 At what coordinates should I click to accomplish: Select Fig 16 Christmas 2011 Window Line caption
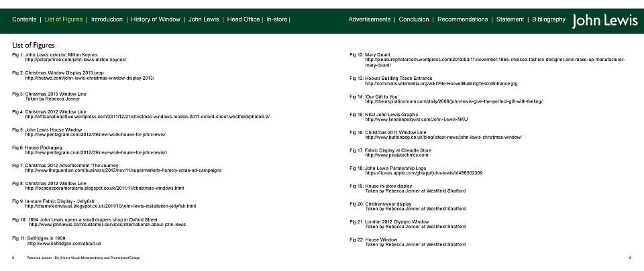tap(388, 133)
